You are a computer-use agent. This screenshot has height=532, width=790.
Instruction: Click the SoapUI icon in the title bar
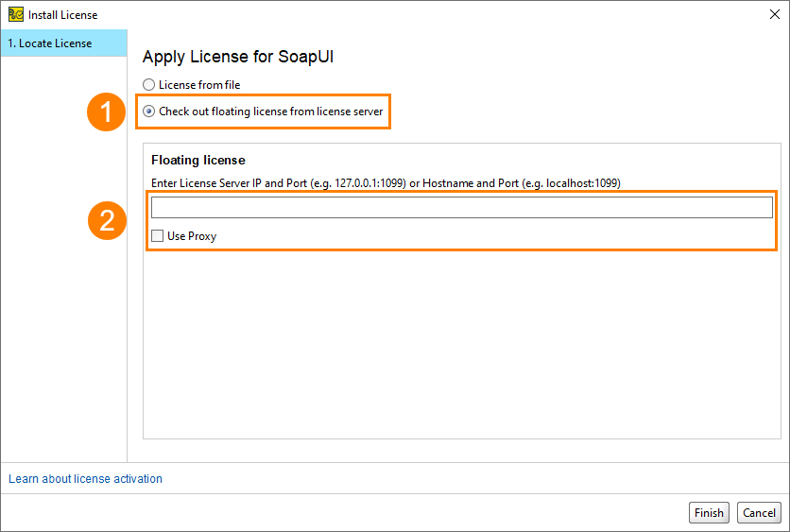click(16, 14)
